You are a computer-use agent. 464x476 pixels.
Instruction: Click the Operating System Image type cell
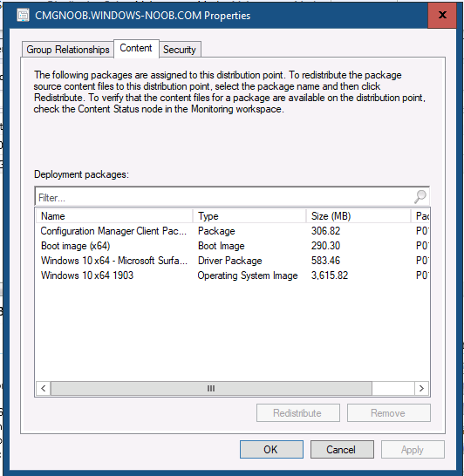click(x=248, y=275)
